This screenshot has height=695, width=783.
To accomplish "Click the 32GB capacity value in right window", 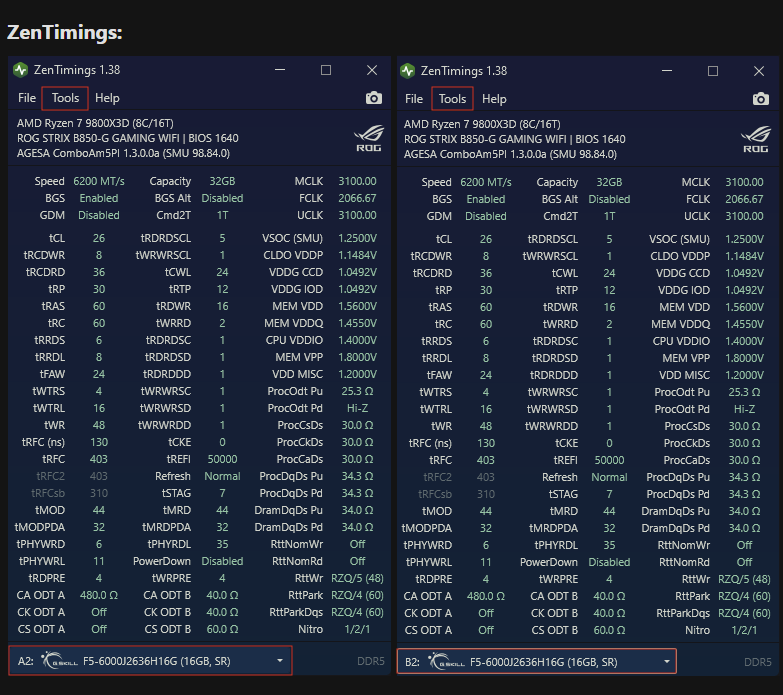I will (609, 182).
